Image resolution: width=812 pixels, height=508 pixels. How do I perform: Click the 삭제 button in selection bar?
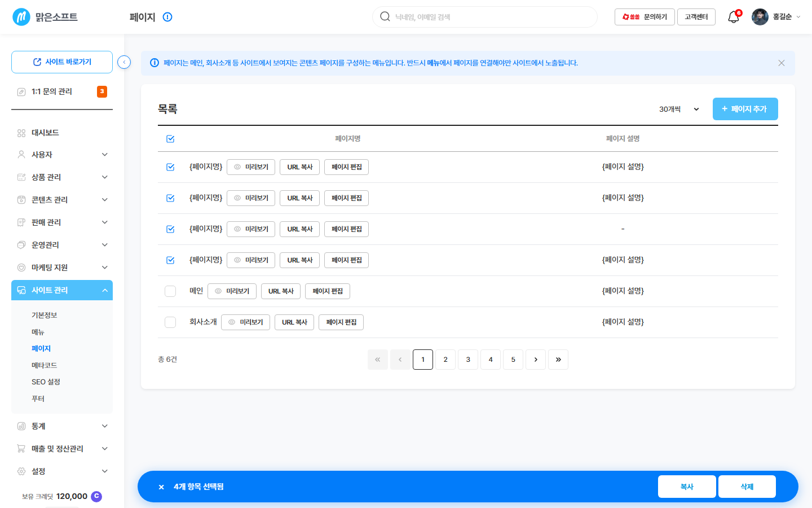pos(747,487)
